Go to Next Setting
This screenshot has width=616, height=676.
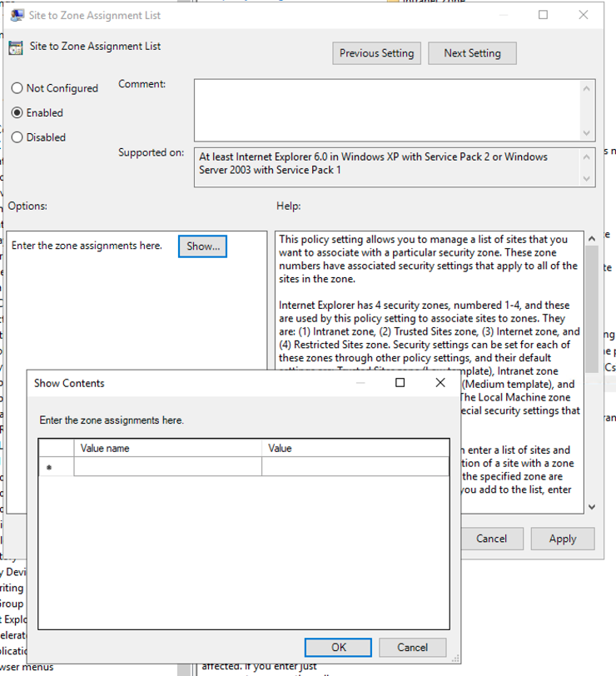point(472,53)
